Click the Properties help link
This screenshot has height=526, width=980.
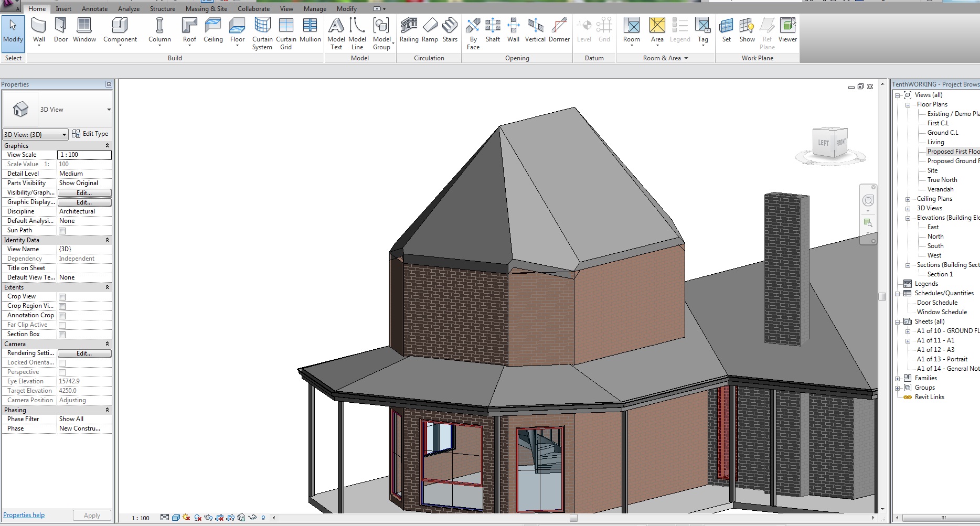(x=24, y=515)
